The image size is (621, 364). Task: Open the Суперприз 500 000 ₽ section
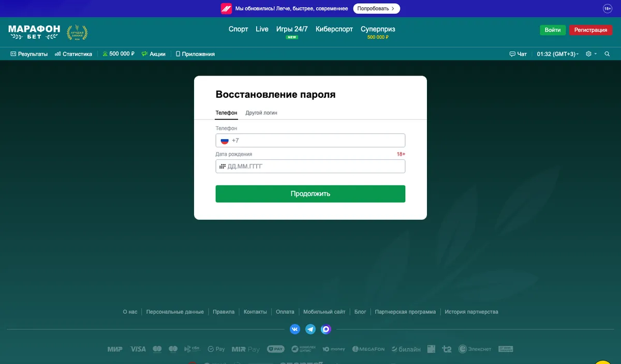[x=378, y=32]
